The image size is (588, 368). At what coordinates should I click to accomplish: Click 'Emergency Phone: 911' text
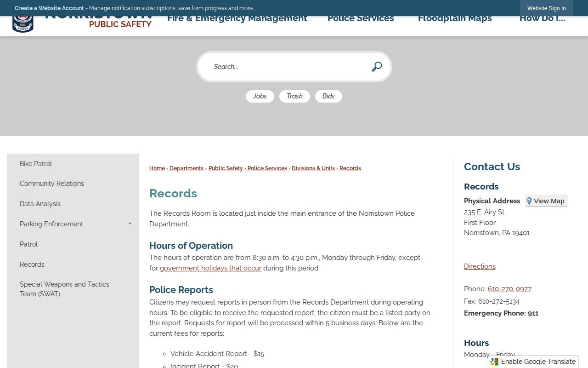[x=501, y=313]
